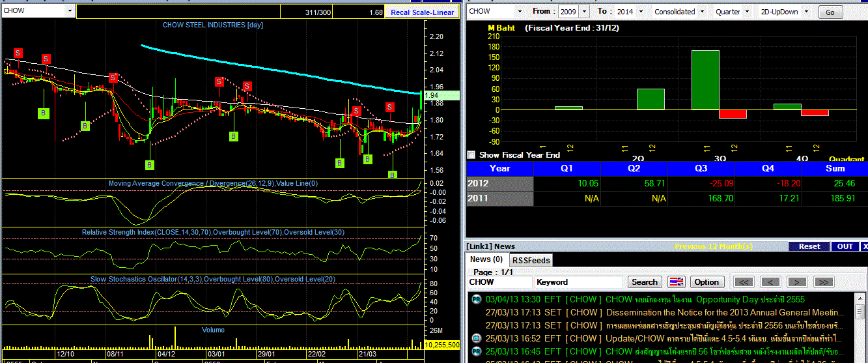Click the Relative Strength Index indicator label

[212, 232]
